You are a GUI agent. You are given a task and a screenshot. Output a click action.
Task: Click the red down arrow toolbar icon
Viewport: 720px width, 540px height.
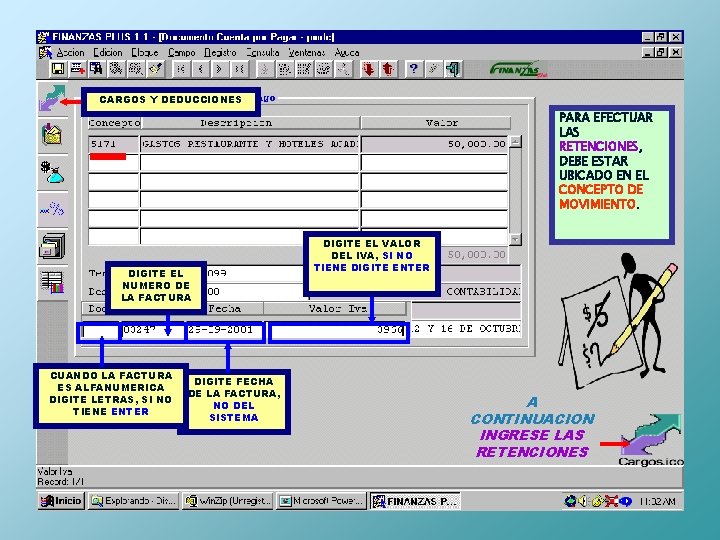[x=368, y=69]
